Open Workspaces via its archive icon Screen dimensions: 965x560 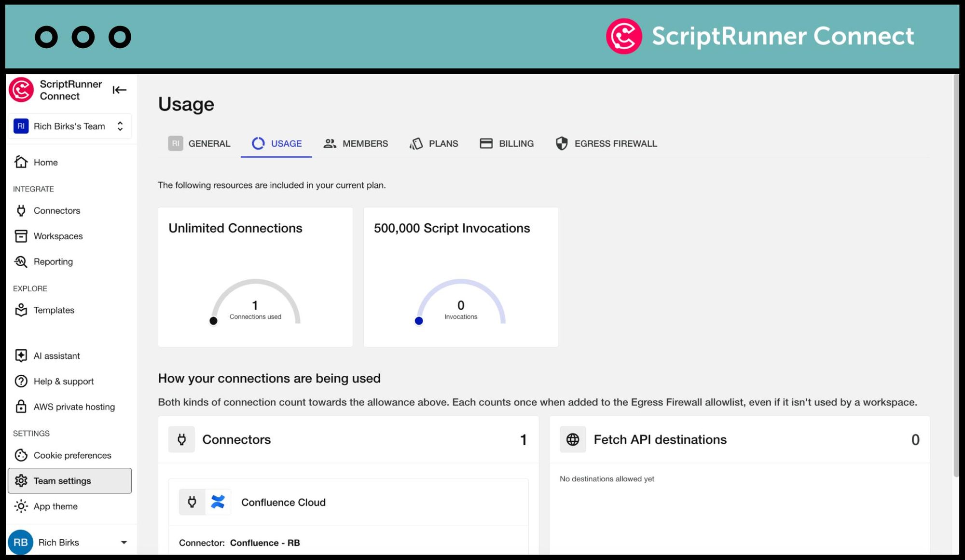(21, 236)
